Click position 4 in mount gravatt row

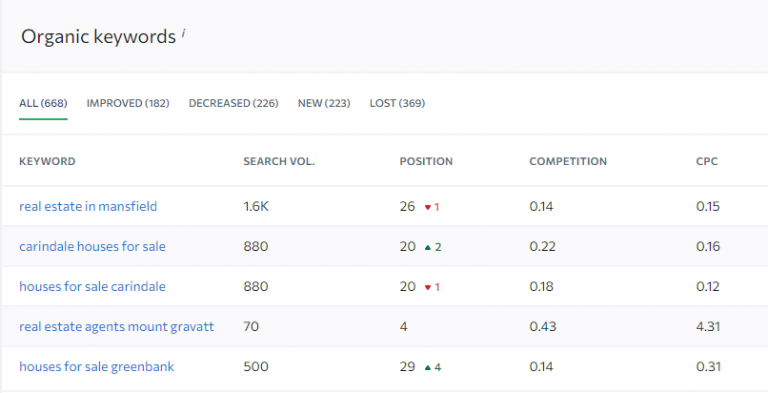coord(403,327)
